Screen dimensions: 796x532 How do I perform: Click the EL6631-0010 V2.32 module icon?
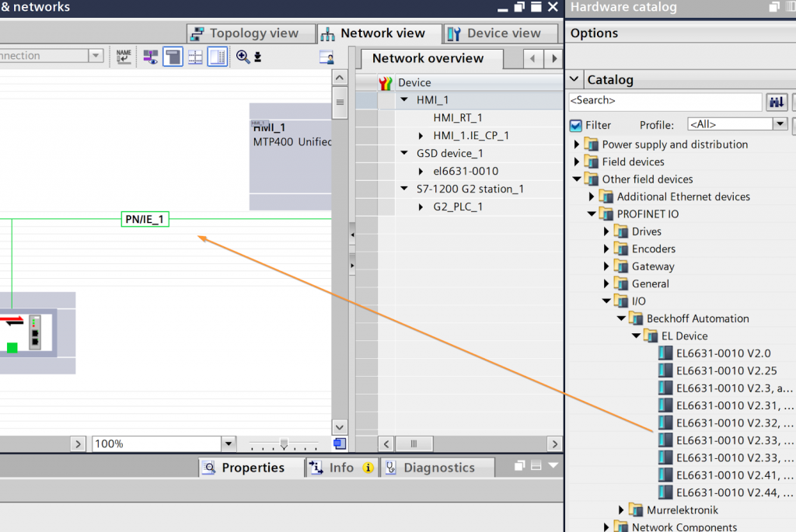coord(665,423)
